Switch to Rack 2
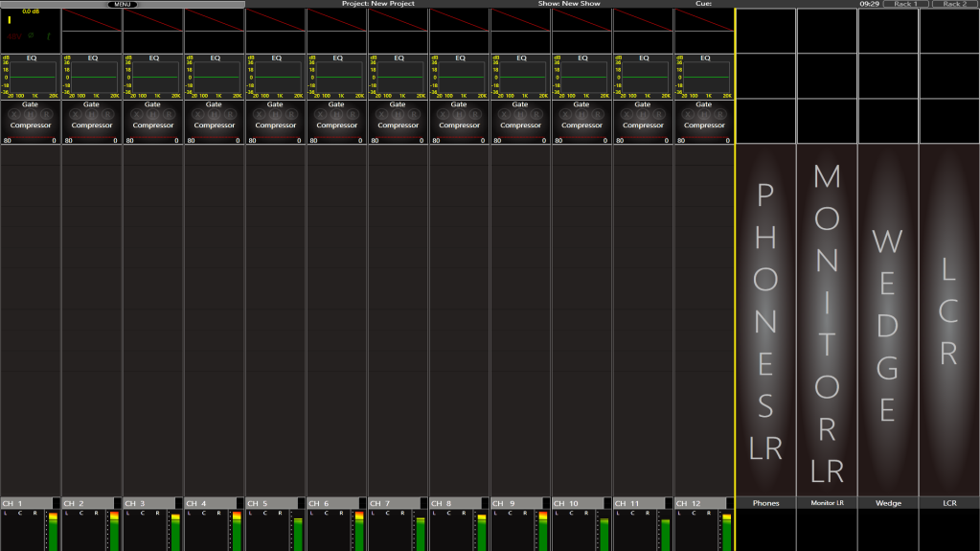This screenshot has width=980, height=551. [955, 4]
